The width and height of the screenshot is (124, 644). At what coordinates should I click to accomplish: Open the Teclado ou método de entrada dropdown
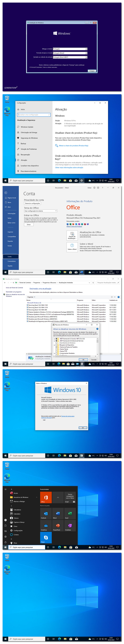pos(70,57)
